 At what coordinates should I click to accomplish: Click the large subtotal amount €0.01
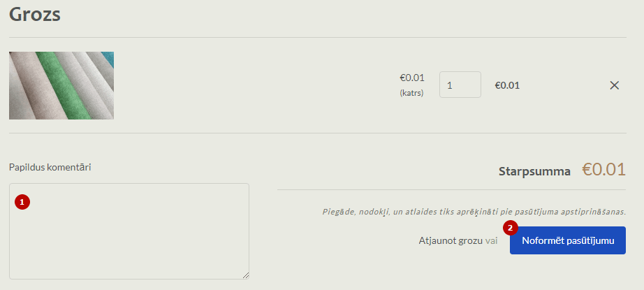pos(603,169)
